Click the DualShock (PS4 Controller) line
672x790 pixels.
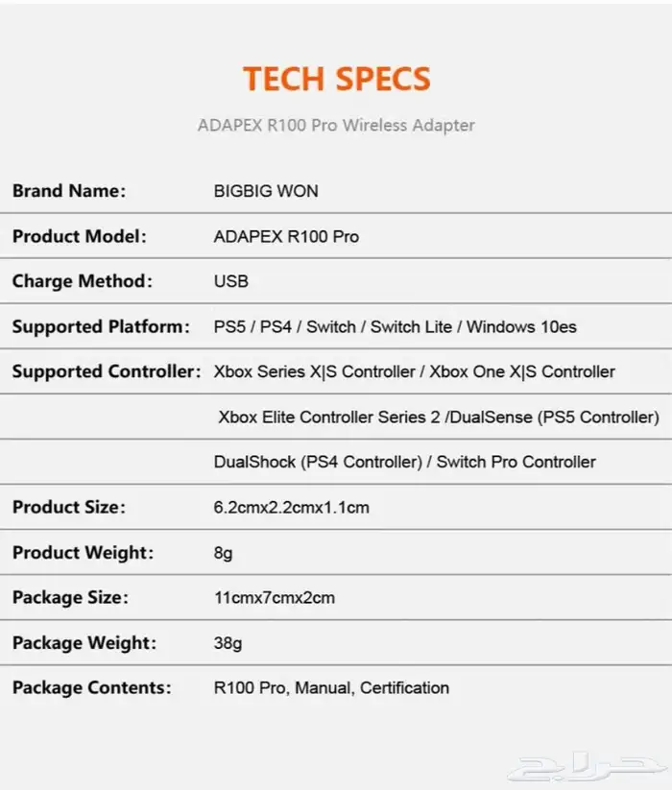coord(404,462)
